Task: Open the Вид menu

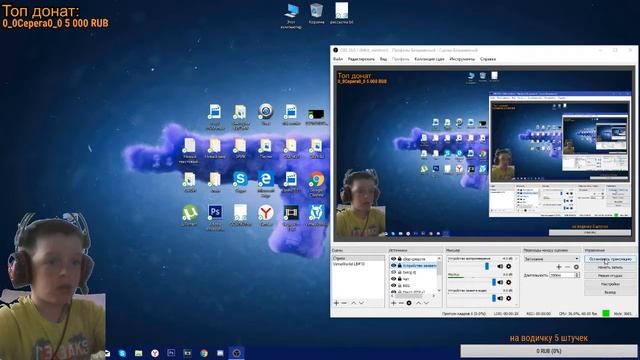Action: pyautogui.click(x=383, y=59)
